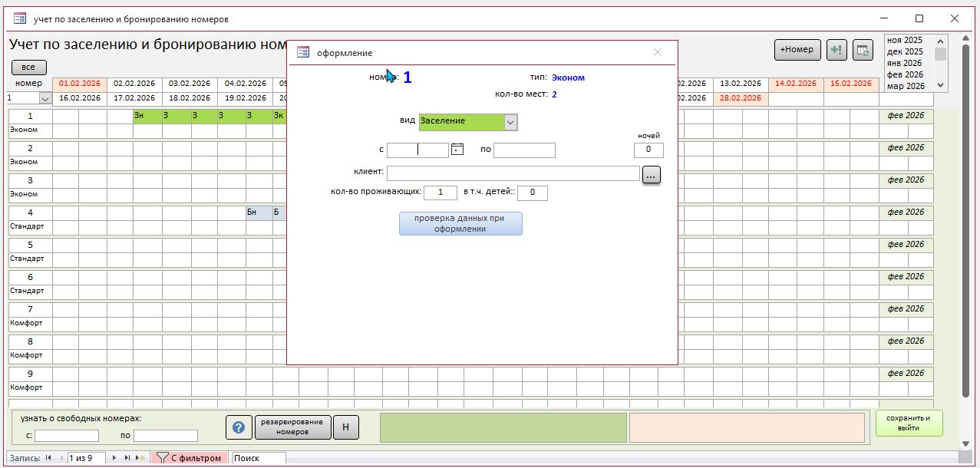Create a new blank record icon
The height and width of the screenshot is (468, 980).
coord(140,458)
